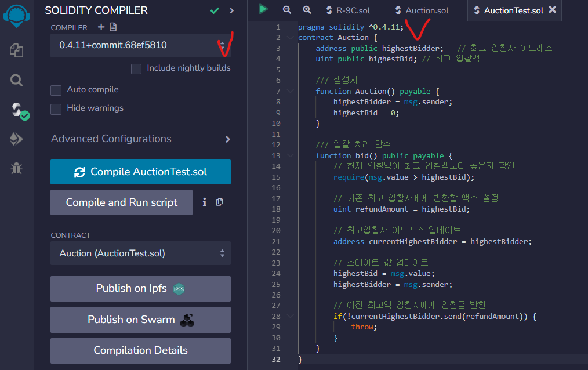This screenshot has height=370, width=588.
Task: Click 'address currentHighestBidder' line
Action: click(433, 241)
